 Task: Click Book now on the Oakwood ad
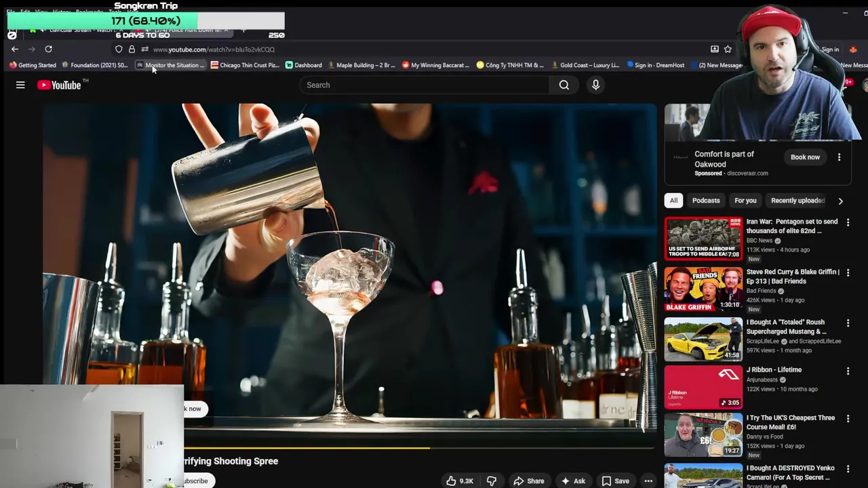pyautogui.click(x=805, y=157)
